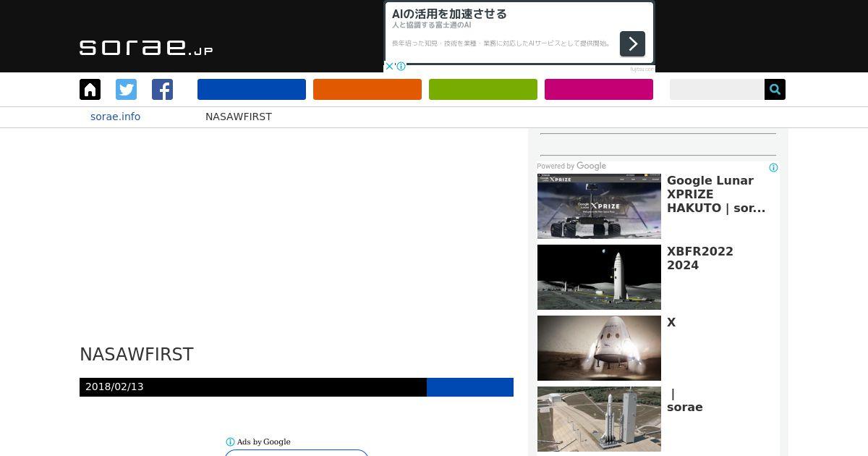Open the magenta navigation category
The height and width of the screenshot is (456, 868).
(599, 90)
